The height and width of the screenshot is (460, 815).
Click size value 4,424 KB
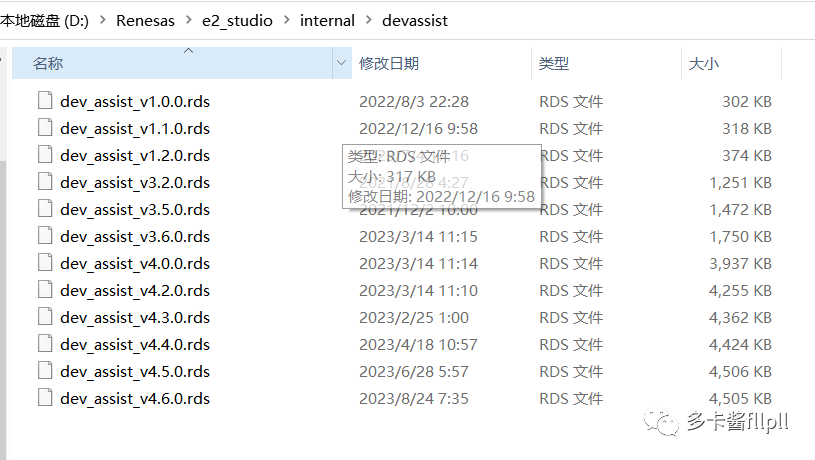pyautogui.click(x=741, y=345)
